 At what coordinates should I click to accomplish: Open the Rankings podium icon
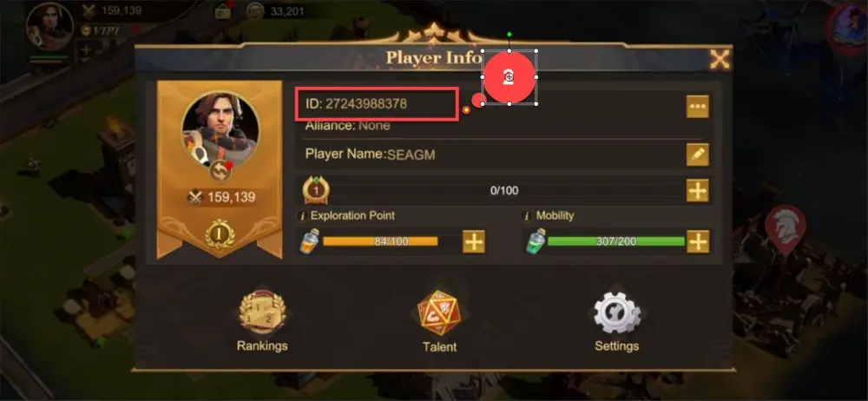[x=262, y=312]
